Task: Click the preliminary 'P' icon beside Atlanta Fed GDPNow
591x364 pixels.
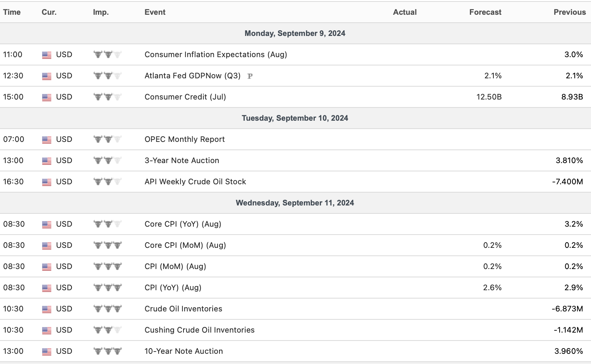Action: click(x=250, y=76)
